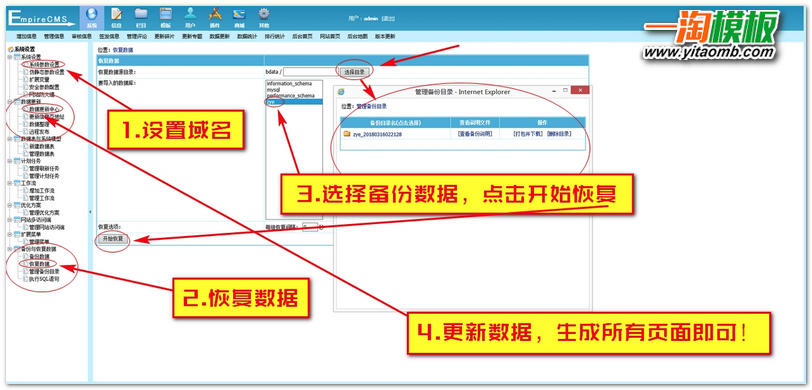The image size is (812, 390).
Task: Open the 模板 template window icon
Action: tap(166, 17)
